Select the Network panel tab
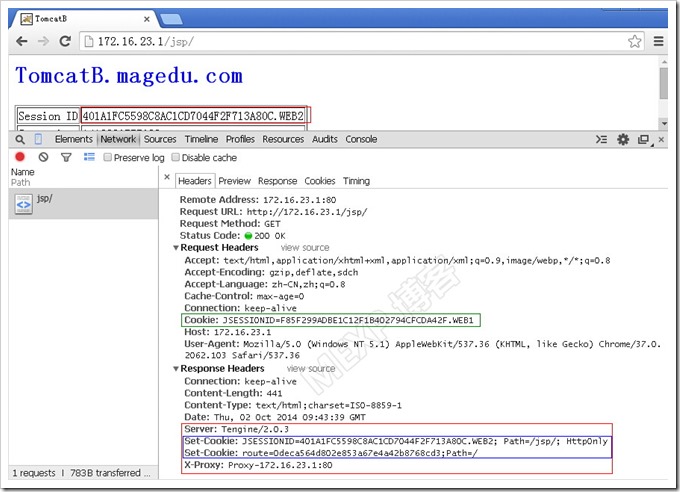Screen dimensions: 680x492 [118, 139]
